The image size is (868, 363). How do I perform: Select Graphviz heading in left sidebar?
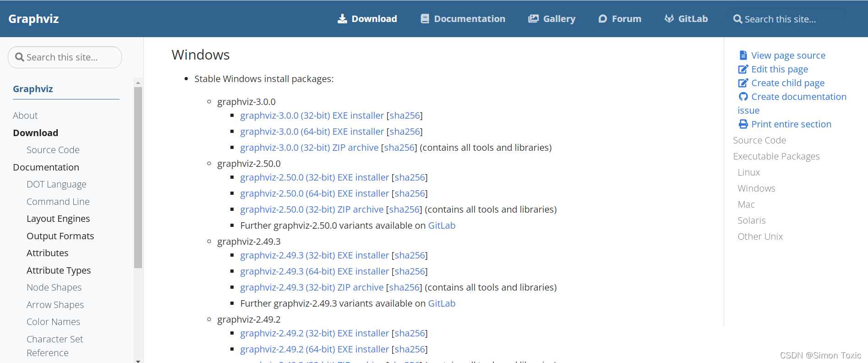pos(33,89)
